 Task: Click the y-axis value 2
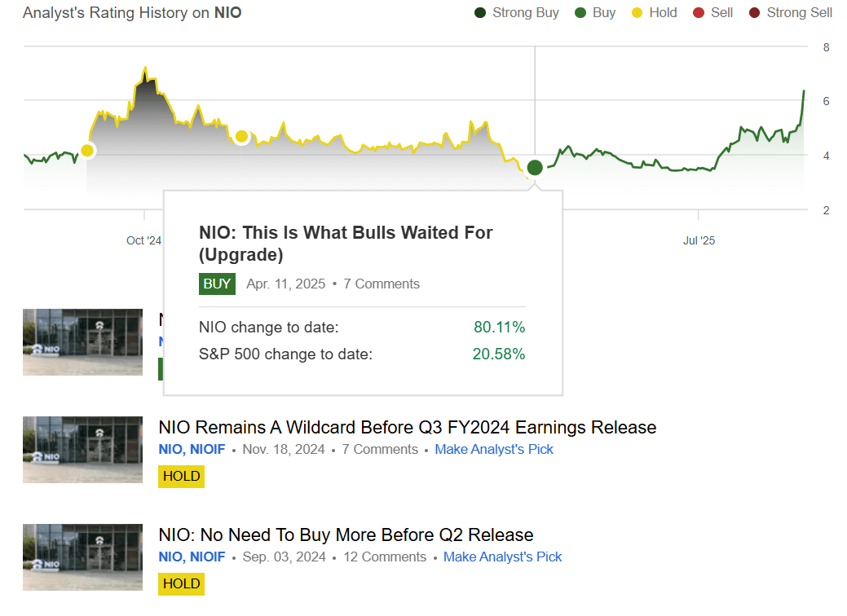[826, 210]
